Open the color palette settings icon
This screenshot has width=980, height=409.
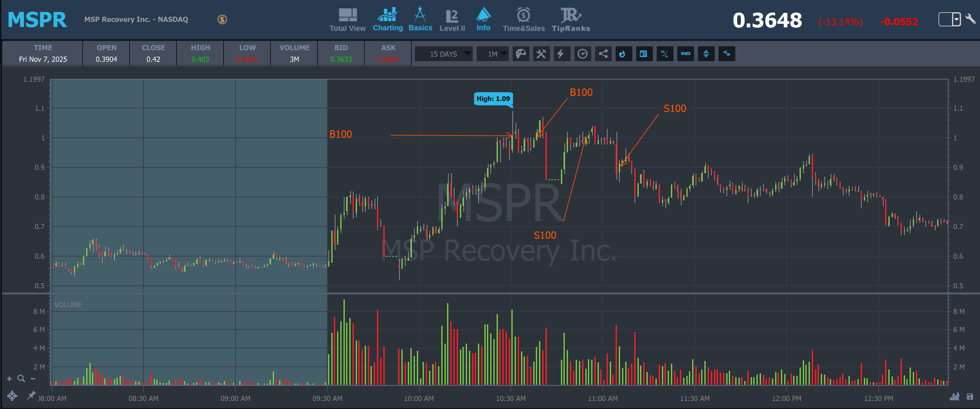pyautogui.click(x=520, y=54)
